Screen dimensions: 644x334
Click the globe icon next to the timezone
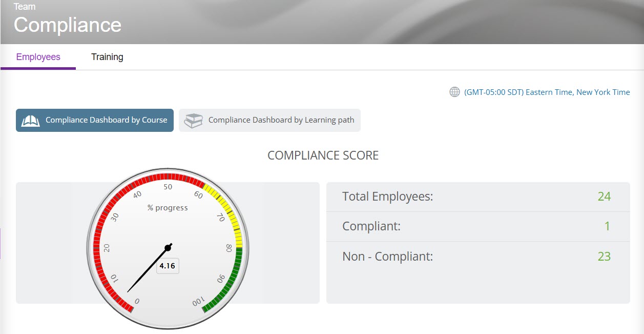[x=455, y=92]
